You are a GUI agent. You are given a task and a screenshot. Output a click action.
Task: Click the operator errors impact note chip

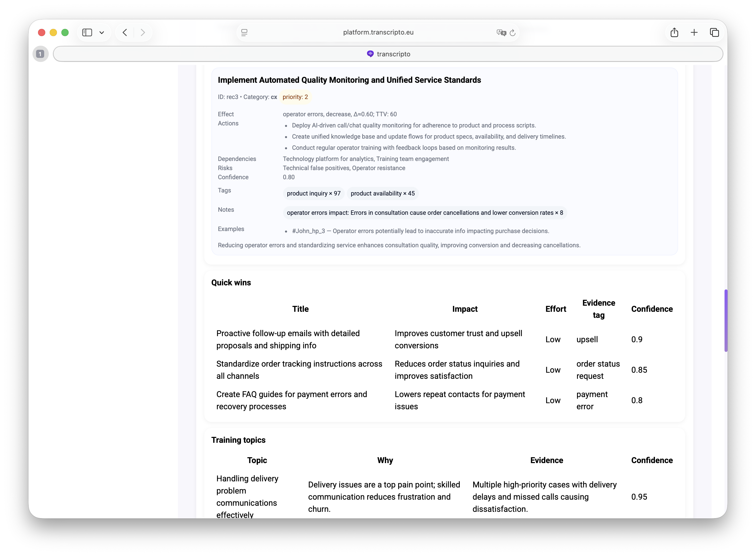point(425,213)
